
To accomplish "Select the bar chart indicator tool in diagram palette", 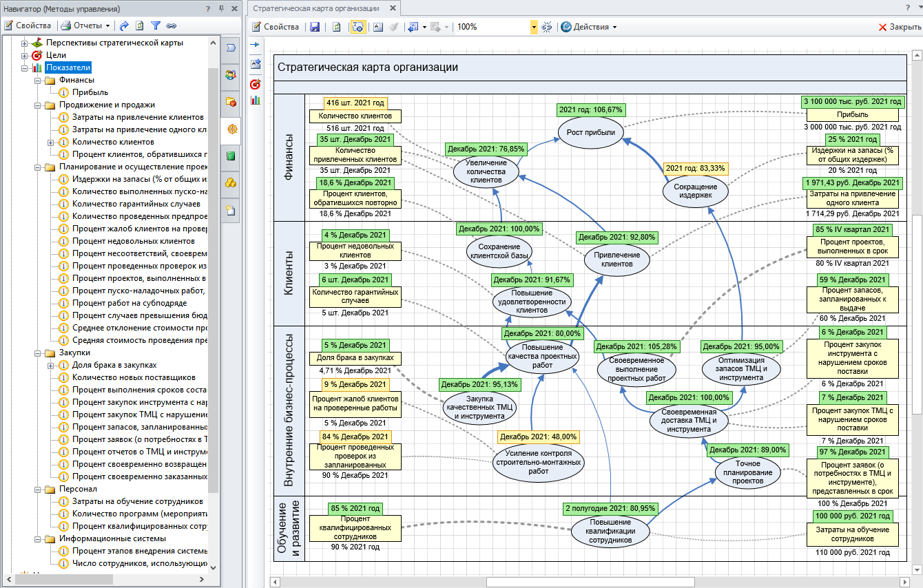I will tap(255, 101).
